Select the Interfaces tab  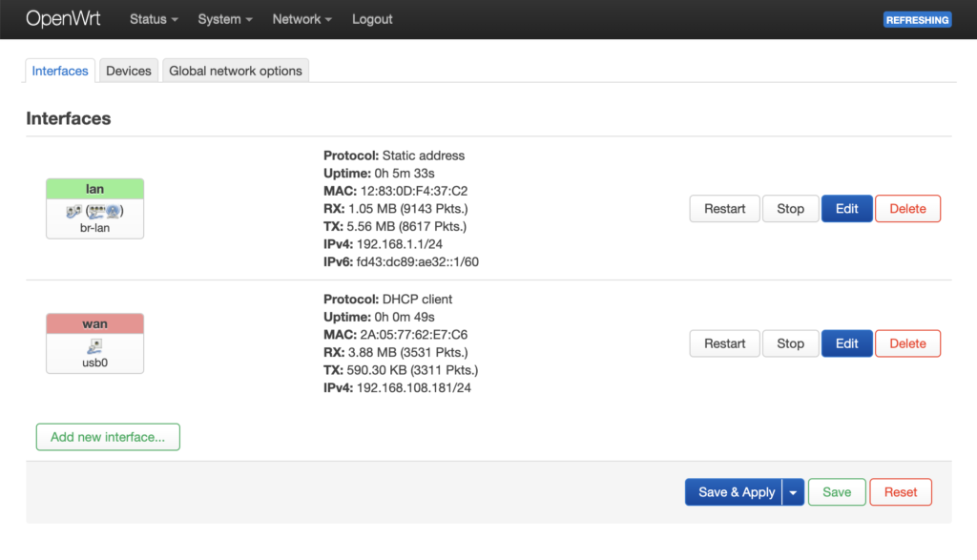click(60, 71)
